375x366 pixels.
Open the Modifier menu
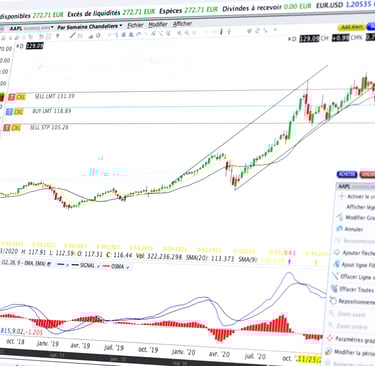[x=158, y=24]
